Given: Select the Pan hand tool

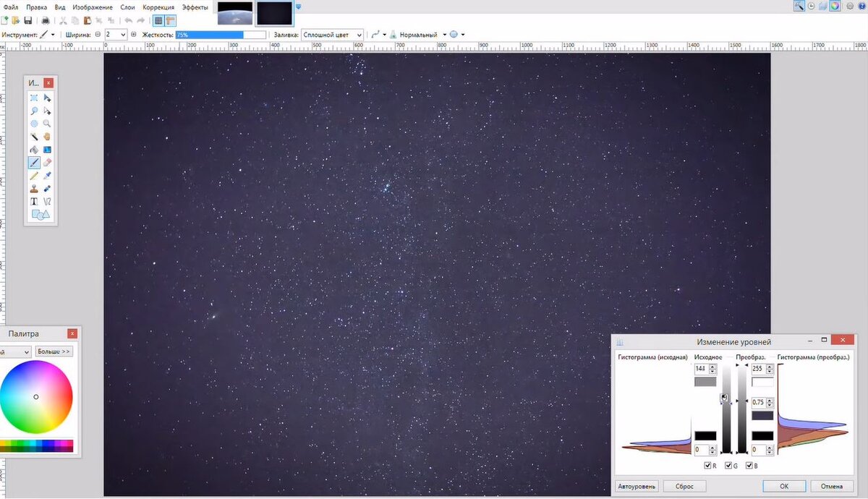Looking at the screenshot, I should tap(47, 137).
